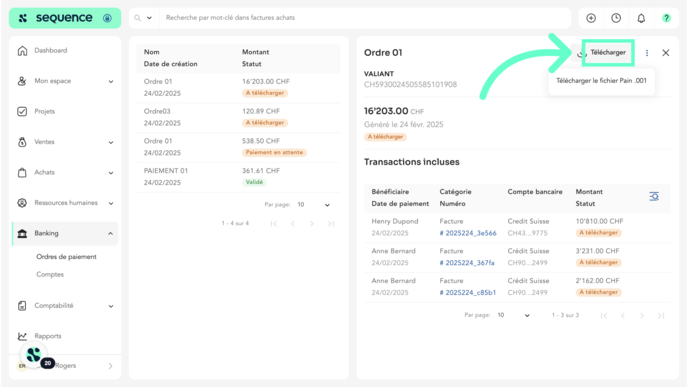Select the Ordre03 120.89 CHF row
The height and width of the screenshot is (387, 688).
(x=238, y=117)
